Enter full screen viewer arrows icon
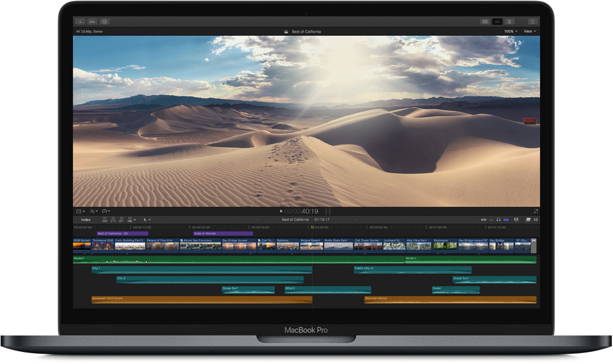The height and width of the screenshot is (364, 613). pos(535,211)
